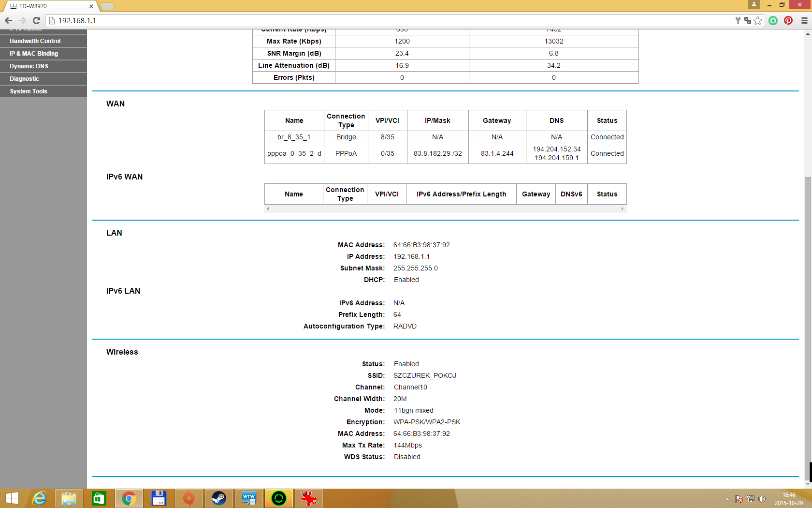Click the browser back arrow
Image resolution: width=812 pixels, height=508 pixels.
tap(8, 20)
